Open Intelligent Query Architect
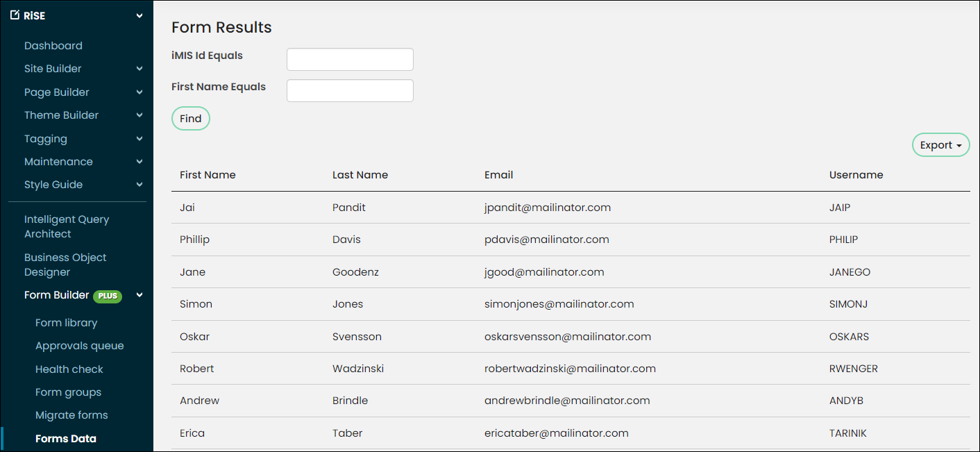This screenshot has height=452, width=980. click(x=67, y=226)
